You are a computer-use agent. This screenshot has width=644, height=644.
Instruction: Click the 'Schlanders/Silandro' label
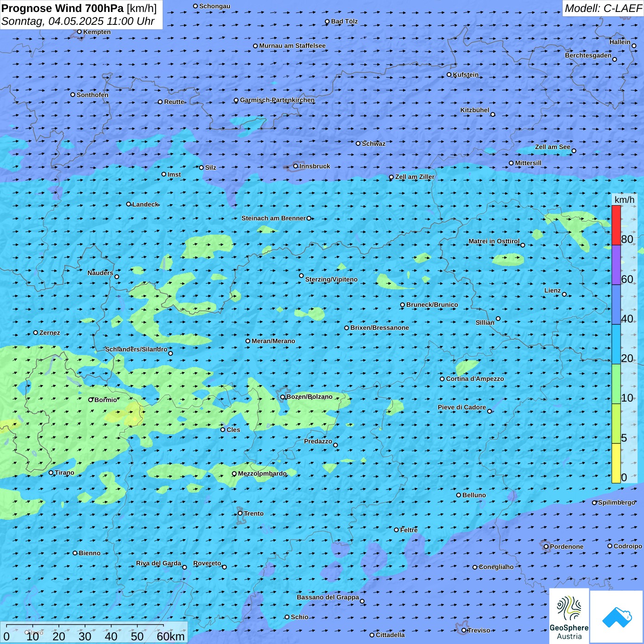pyautogui.click(x=136, y=349)
